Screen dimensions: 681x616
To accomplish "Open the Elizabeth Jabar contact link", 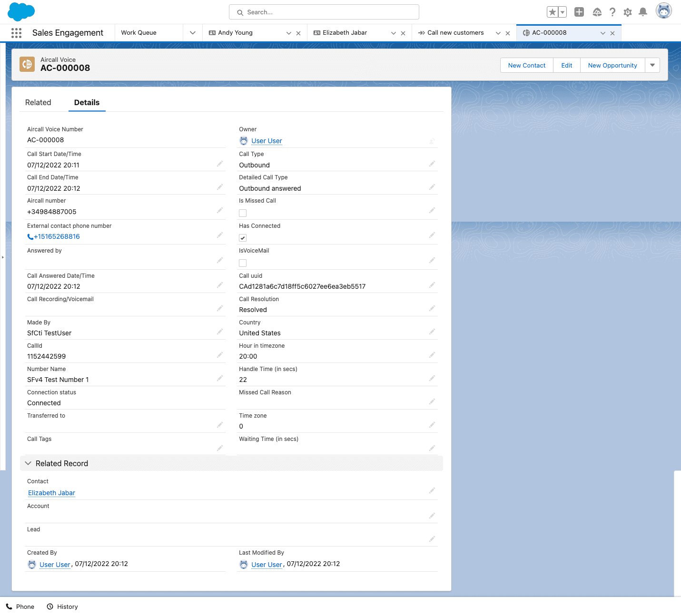I will pos(51,493).
